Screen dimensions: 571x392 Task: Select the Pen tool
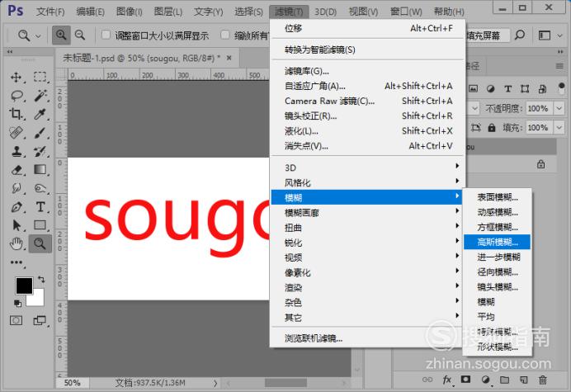point(17,207)
